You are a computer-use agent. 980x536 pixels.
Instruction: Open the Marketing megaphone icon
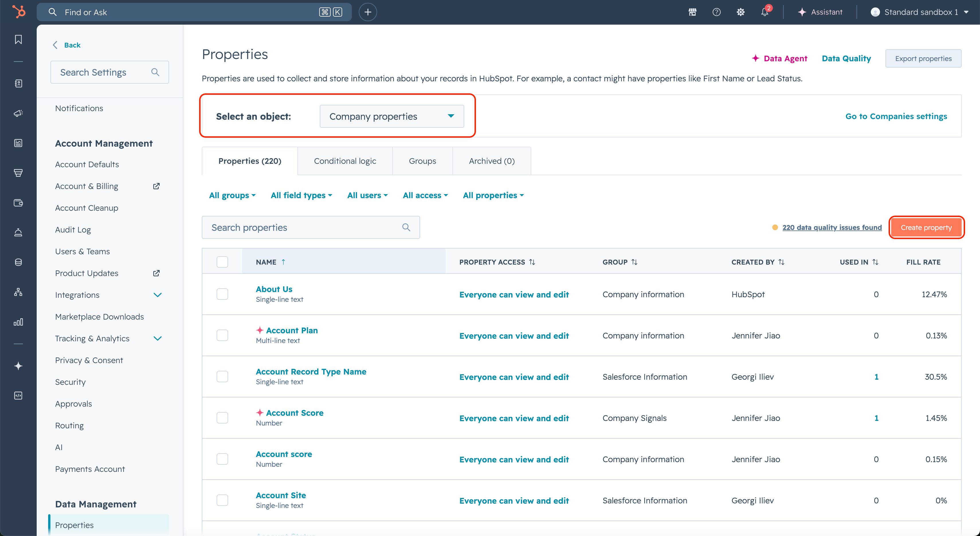[18, 113]
